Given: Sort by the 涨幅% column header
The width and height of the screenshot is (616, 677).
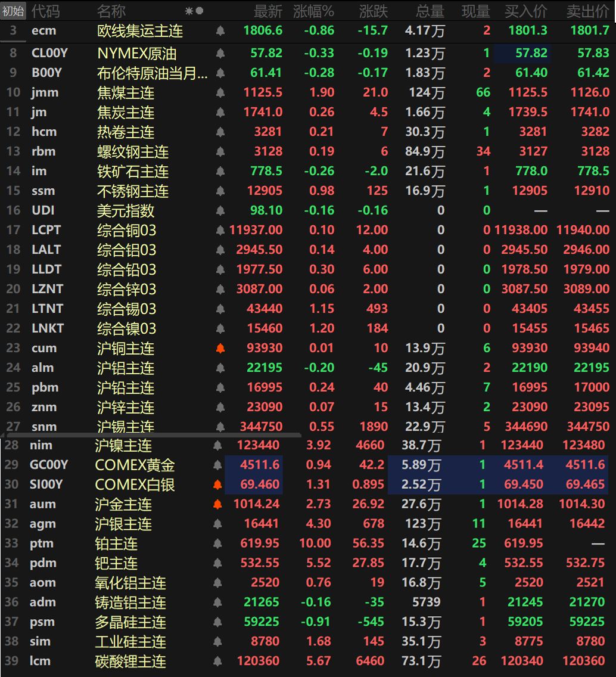Looking at the screenshot, I should [313, 11].
